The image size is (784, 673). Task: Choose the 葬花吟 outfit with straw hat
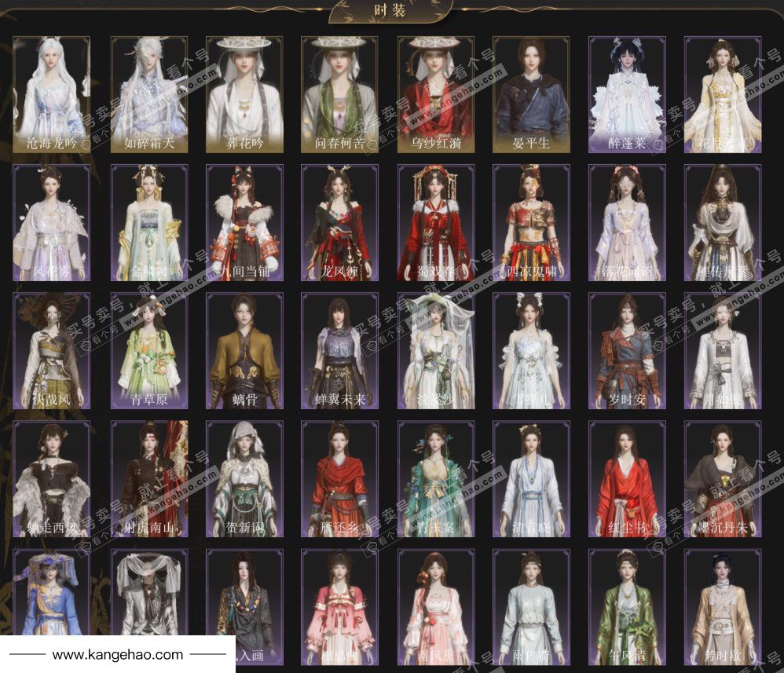click(244, 94)
